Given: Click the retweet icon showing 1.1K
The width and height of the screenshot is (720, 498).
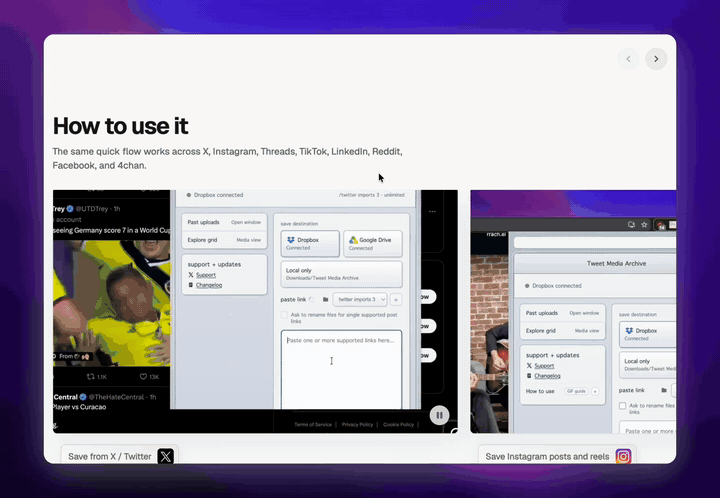Looking at the screenshot, I should (x=90, y=376).
